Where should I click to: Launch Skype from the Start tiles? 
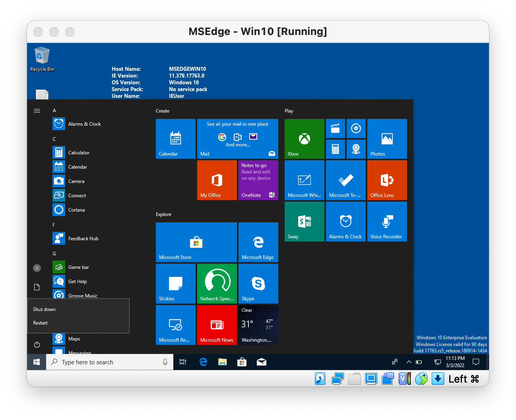[258, 283]
